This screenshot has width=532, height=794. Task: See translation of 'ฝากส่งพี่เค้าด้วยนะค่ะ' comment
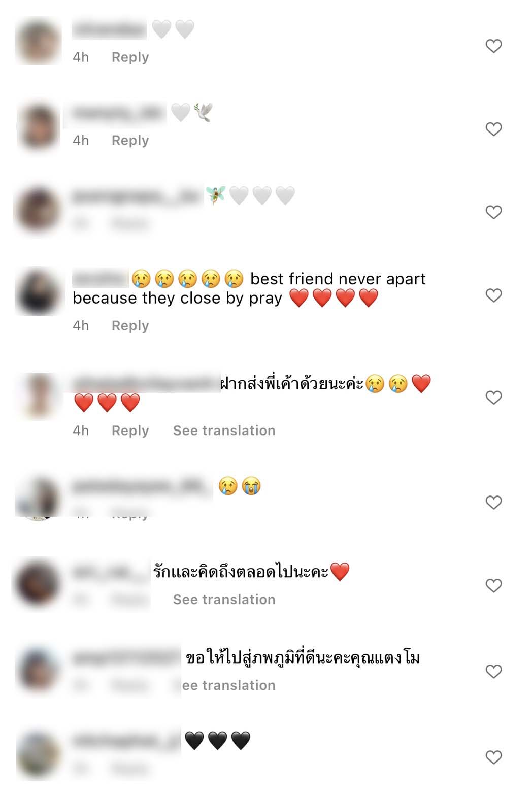tap(224, 431)
